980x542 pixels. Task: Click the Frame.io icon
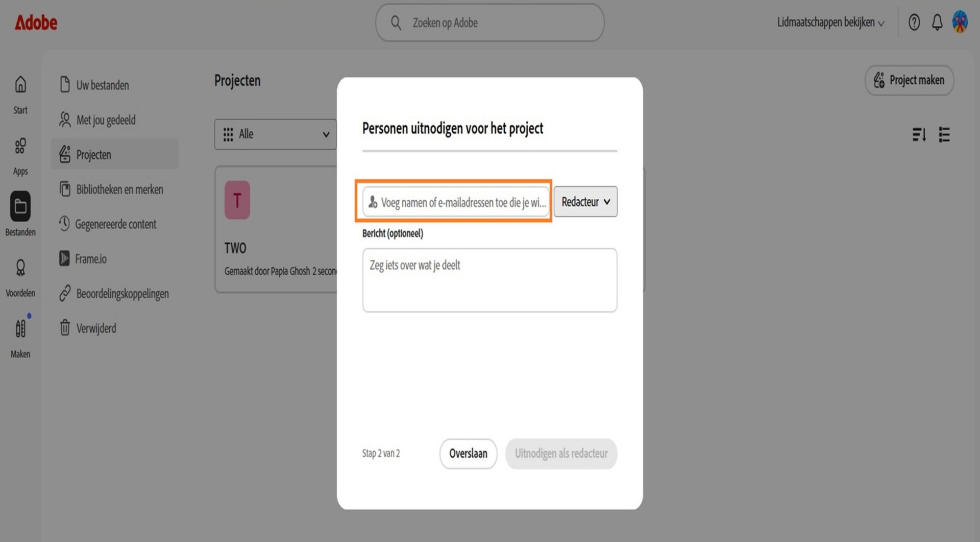tap(64, 258)
